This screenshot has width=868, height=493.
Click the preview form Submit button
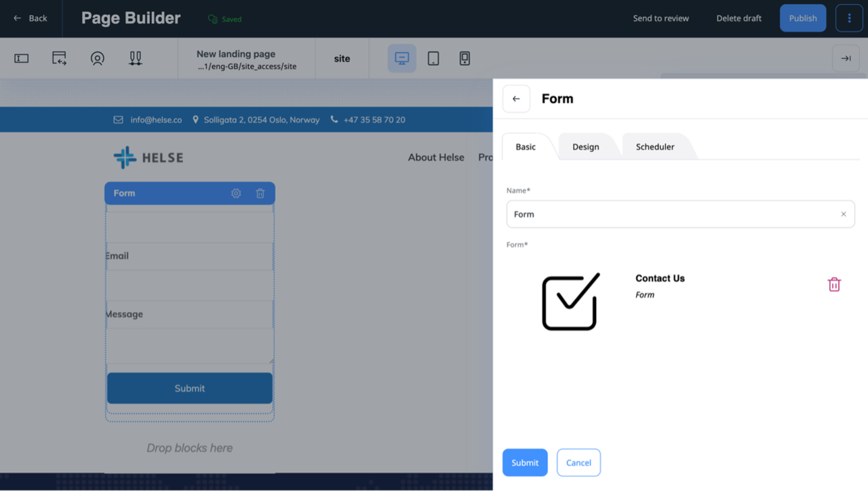(x=190, y=389)
